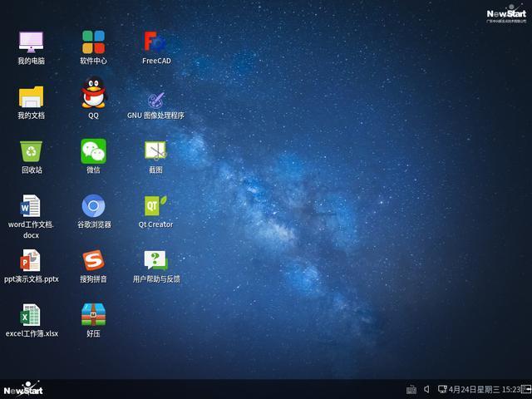Click the 我的电脑 label text
Viewport: 532px width, 399px height.
[32, 61]
